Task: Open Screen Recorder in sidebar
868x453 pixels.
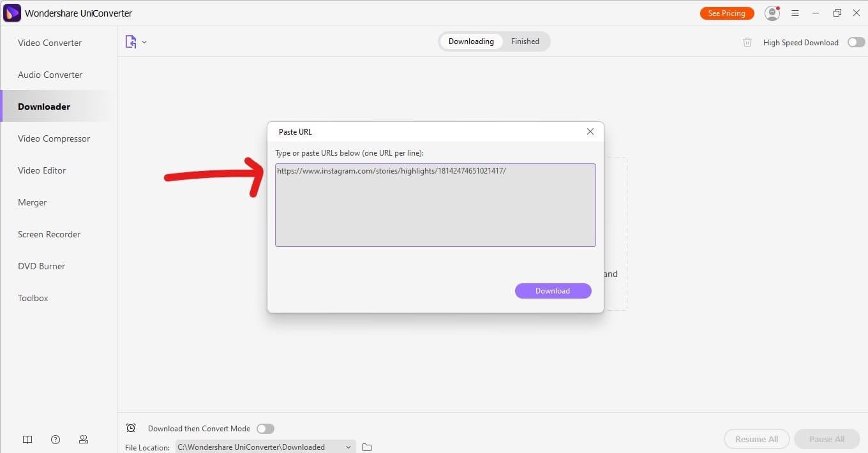Action: [x=49, y=234]
